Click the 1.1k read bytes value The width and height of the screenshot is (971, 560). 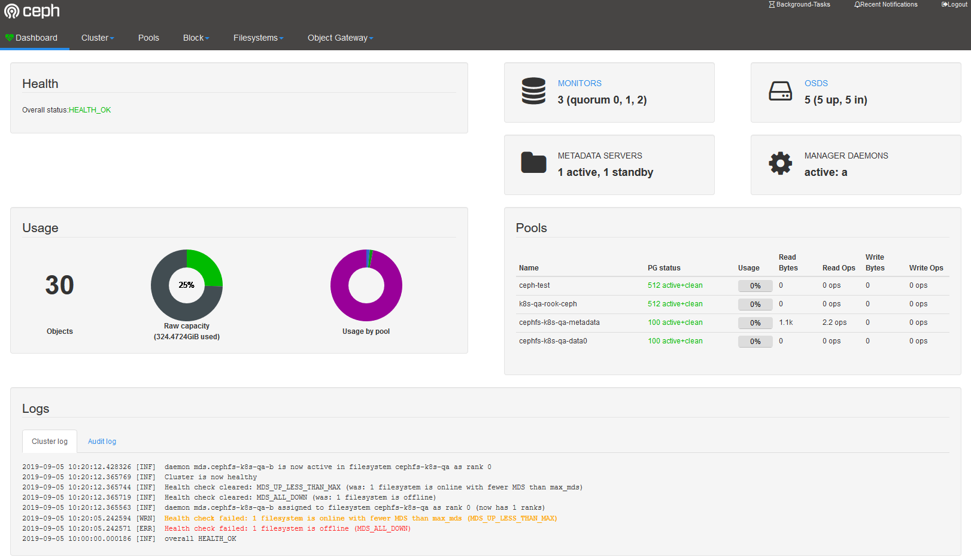(x=786, y=322)
